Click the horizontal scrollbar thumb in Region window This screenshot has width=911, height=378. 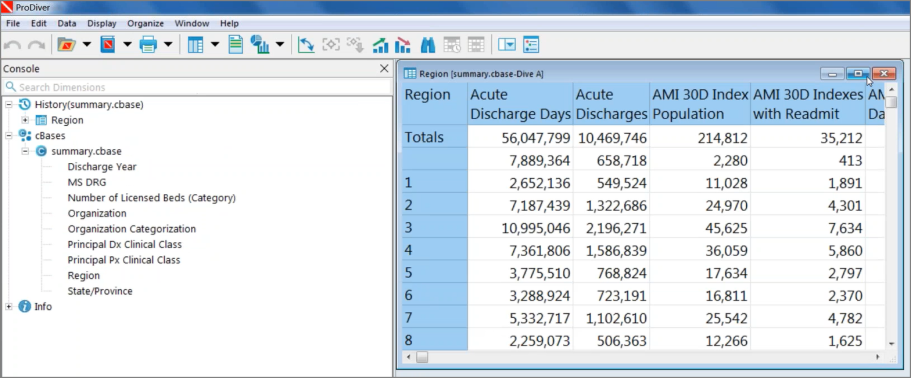422,357
